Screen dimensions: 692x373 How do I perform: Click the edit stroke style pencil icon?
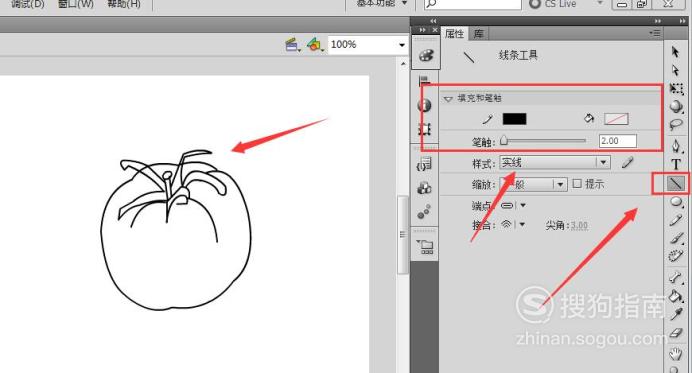click(627, 162)
